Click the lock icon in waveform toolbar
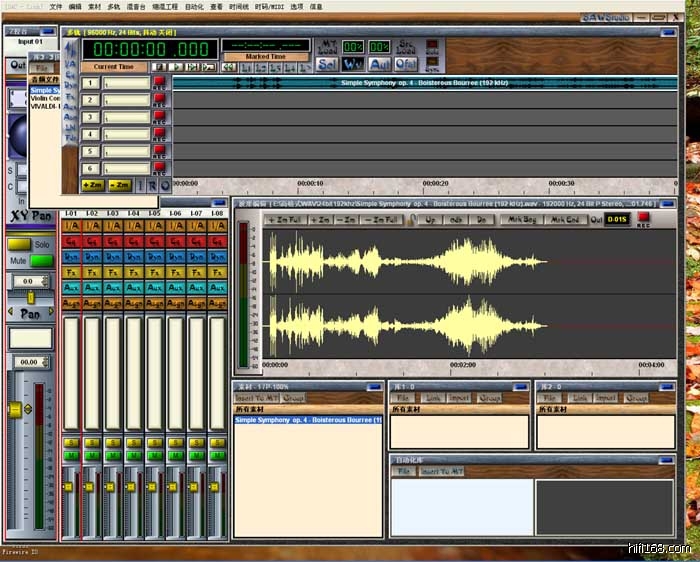Screen dimensions: 700x562 pos(412,219)
